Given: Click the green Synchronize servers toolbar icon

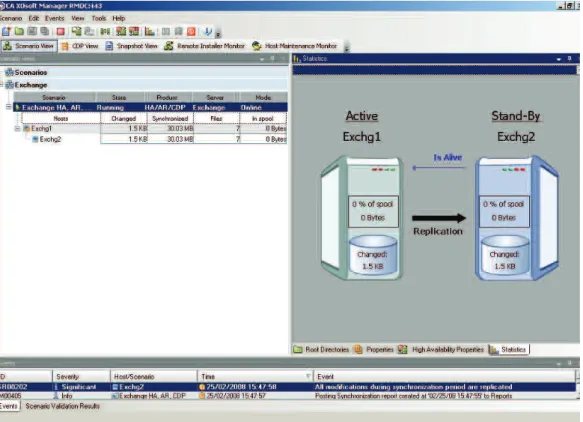Looking at the screenshot, I should pyautogui.click(x=77, y=32).
